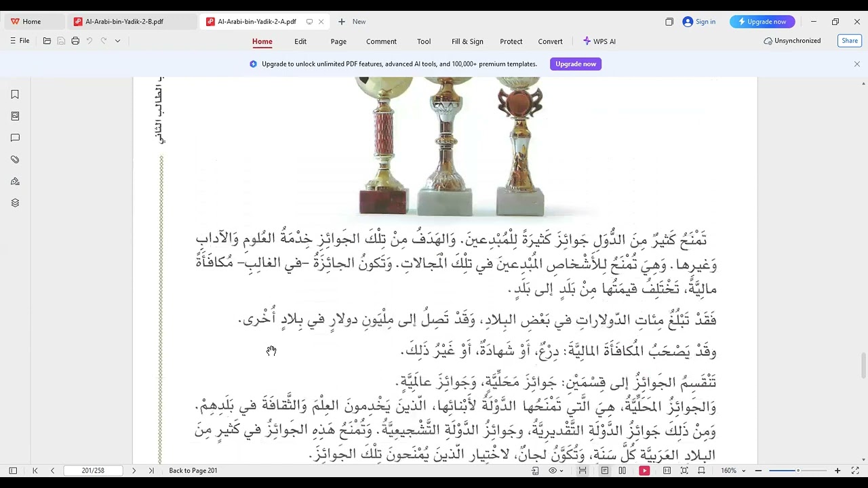Click the export page icon in status bar
Screen dimensions: 868x488
[x=535, y=470]
